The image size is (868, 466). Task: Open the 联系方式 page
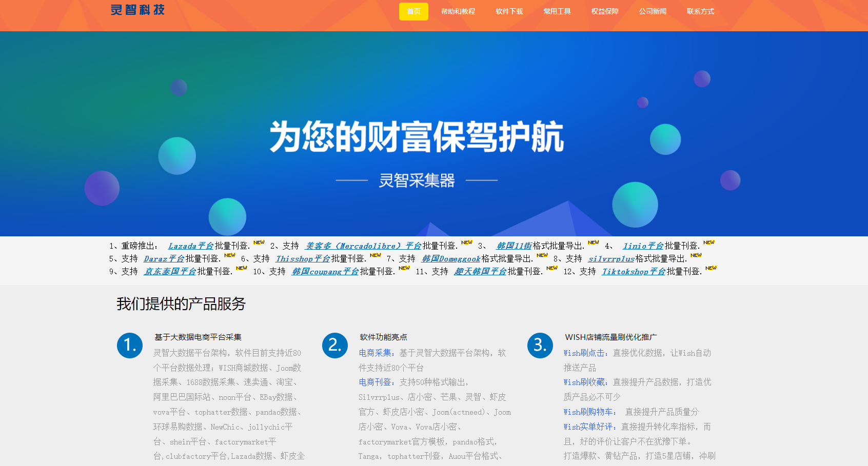[700, 11]
